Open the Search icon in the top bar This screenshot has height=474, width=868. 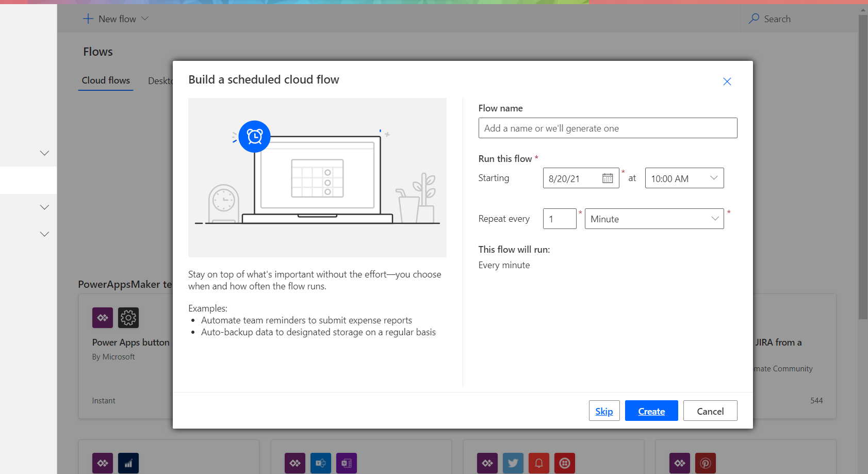(755, 19)
